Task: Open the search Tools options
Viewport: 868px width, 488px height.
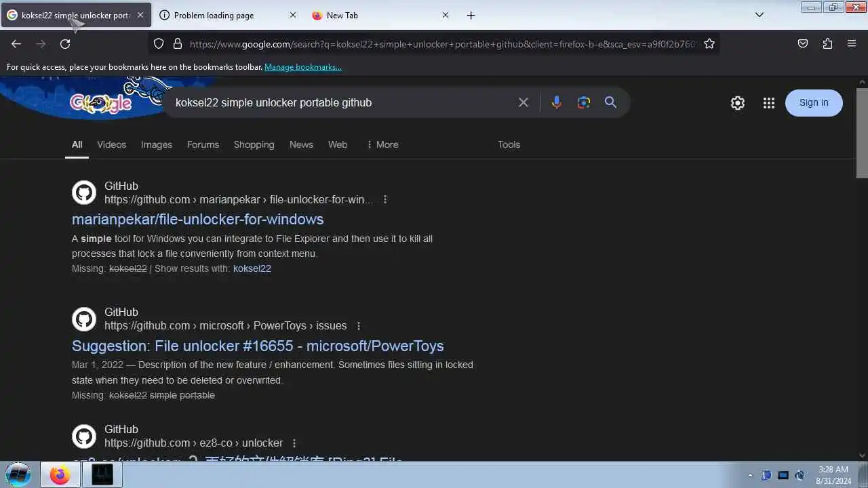Action: point(509,144)
